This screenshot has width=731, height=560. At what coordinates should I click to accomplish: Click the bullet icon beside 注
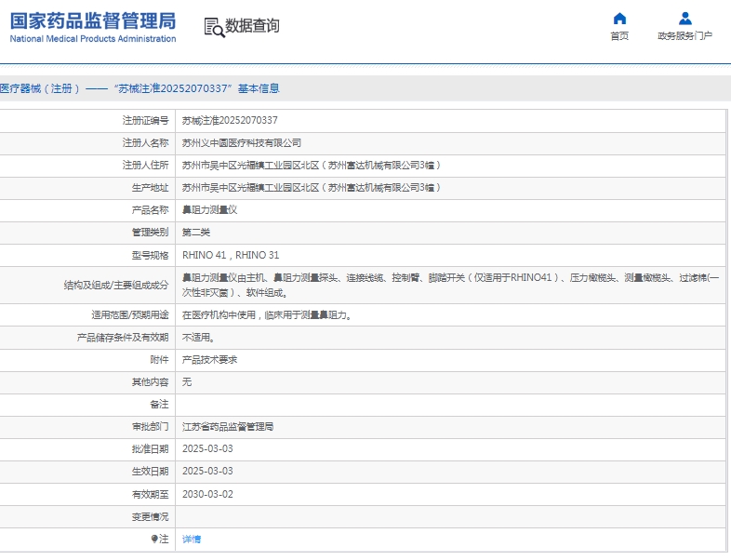(154, 539)
